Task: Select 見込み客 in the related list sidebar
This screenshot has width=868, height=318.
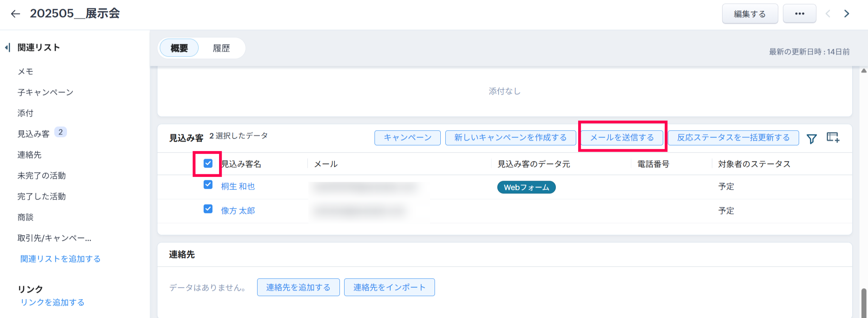Action: pyautogui.click(x=33, y=134)
